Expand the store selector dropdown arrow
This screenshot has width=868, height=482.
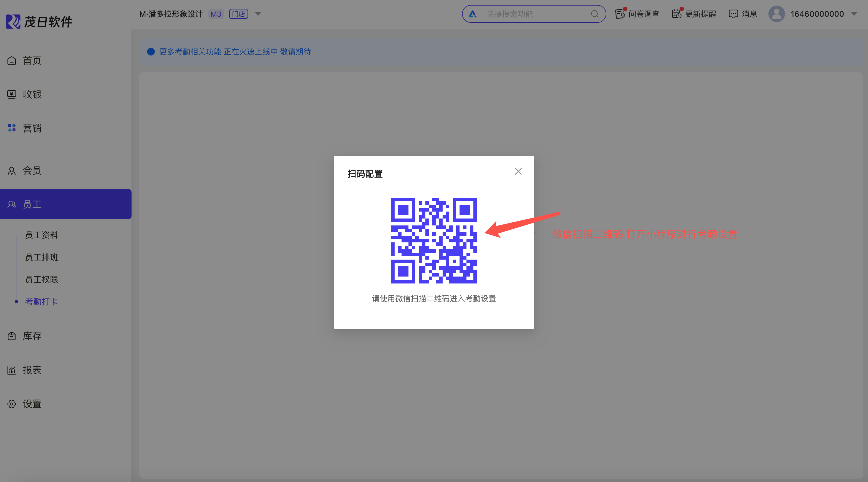point(258,14)
